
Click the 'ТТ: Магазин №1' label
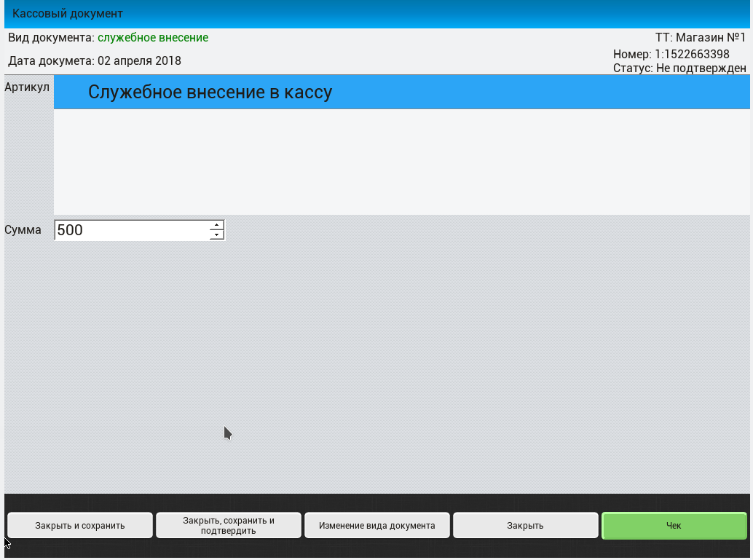pos(700,37)
